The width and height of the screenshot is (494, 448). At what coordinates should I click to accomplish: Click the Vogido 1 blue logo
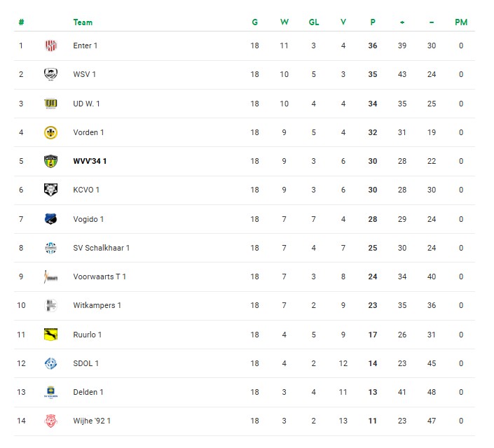(50, 219)
